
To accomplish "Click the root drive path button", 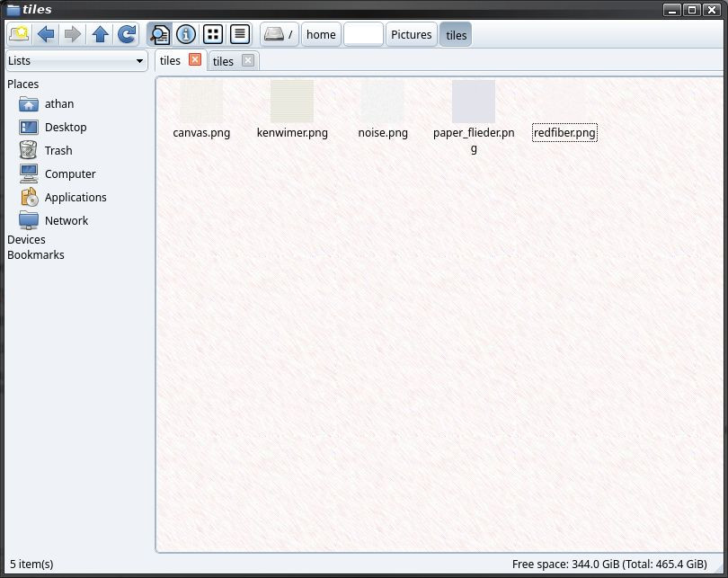I will tap(279, 34).
